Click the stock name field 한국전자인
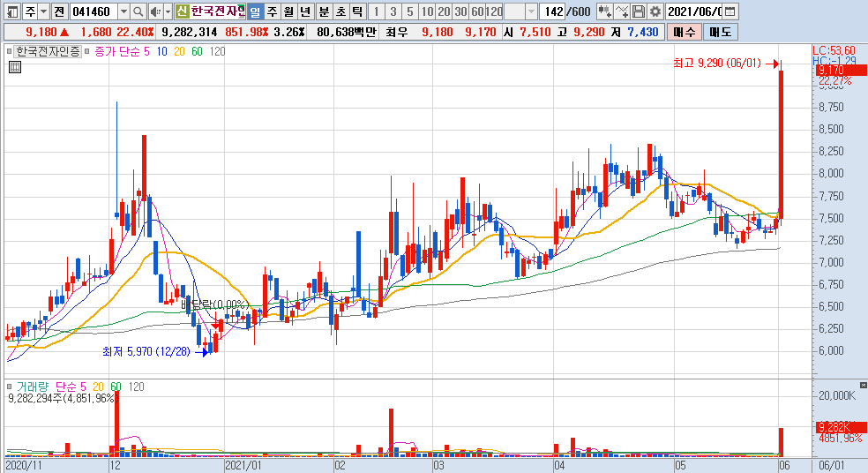 (x=218, y=11)
